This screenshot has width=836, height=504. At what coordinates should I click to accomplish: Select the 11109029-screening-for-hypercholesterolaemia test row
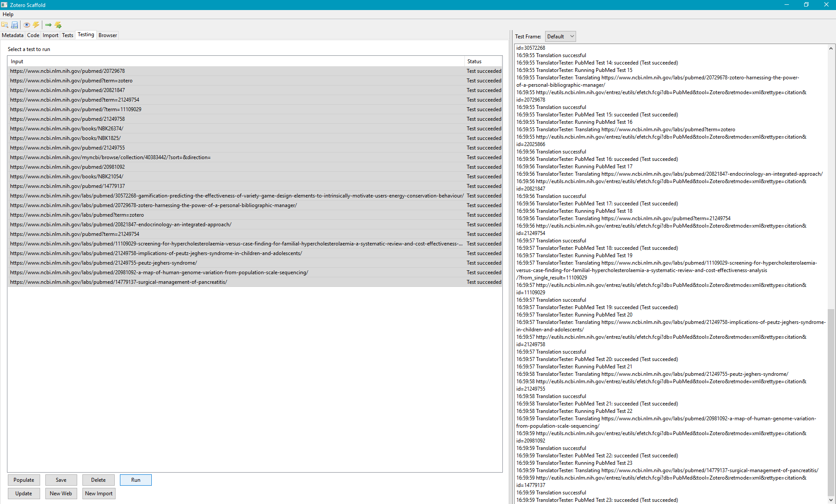click(255, 244)
